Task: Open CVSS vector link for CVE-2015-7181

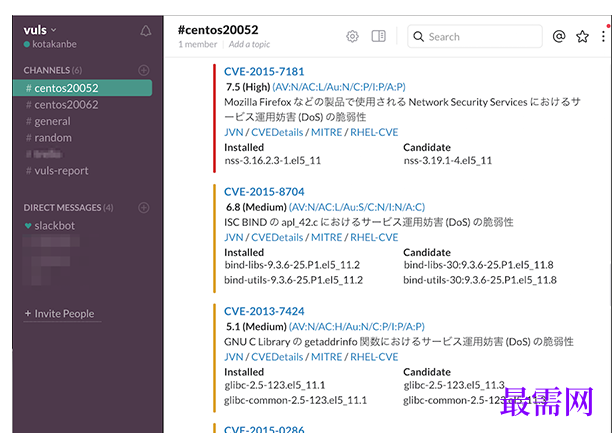Action: [339, 87]
